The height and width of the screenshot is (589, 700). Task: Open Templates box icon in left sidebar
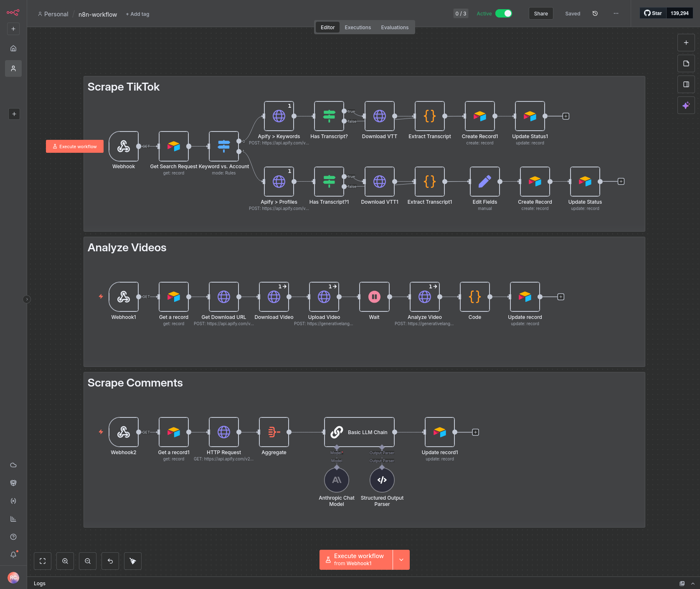[13, 483]
